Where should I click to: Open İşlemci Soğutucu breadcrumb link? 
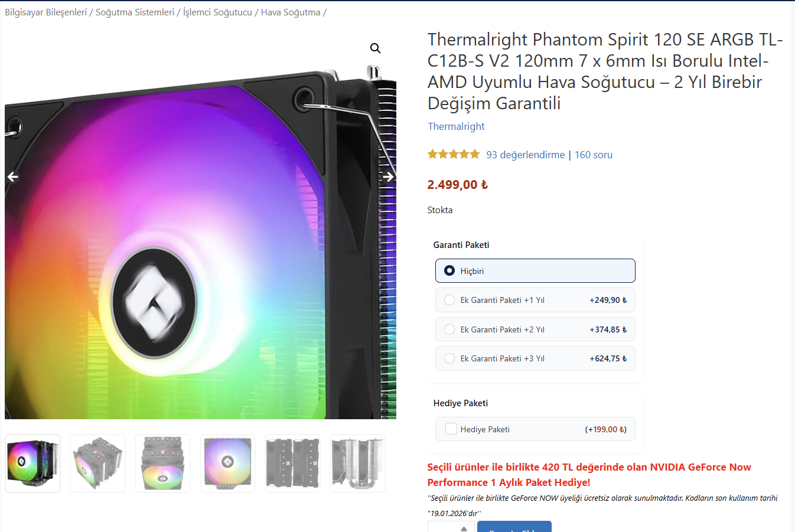(217, 12)
